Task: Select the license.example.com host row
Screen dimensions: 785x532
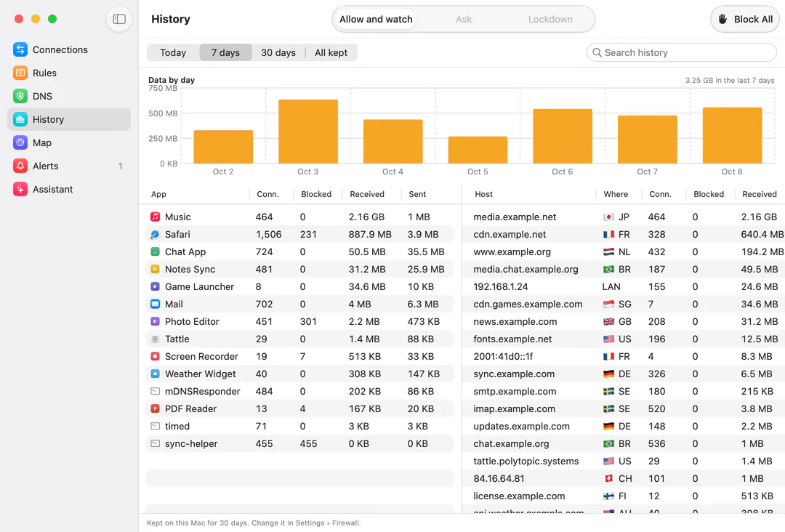Action: pos(624,496)
